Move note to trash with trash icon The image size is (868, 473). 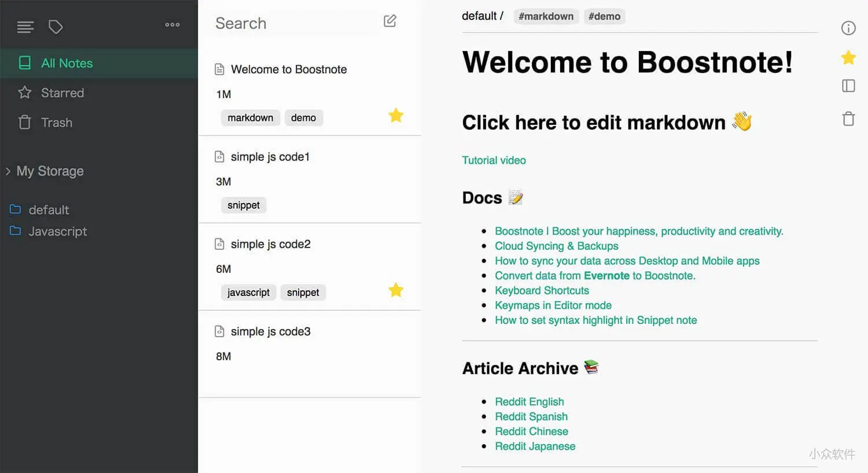coord(848,119)
